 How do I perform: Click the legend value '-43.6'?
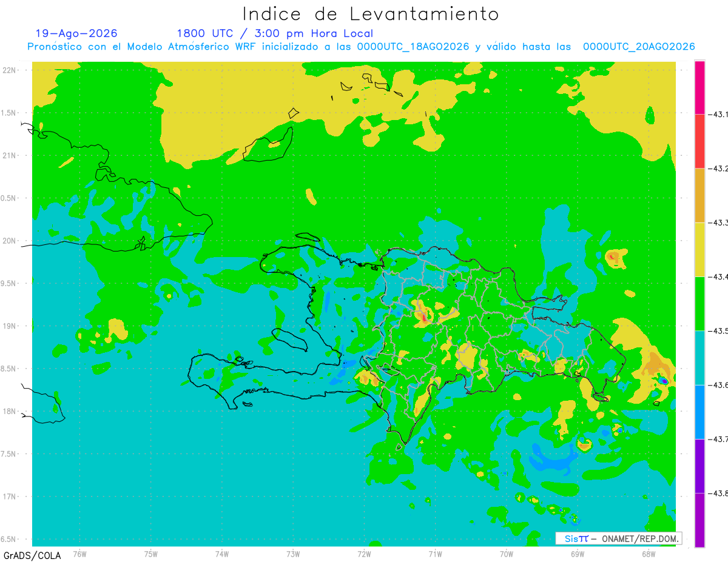[718, 385]
